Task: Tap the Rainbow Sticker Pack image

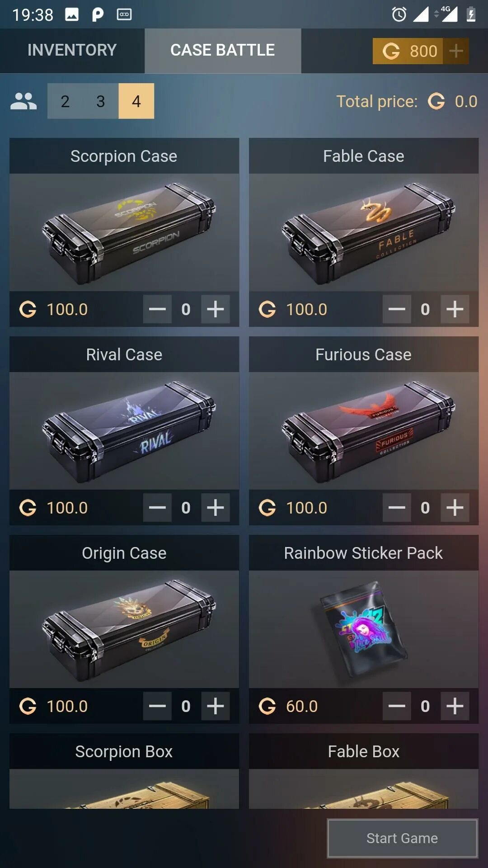Action: pyautogui.click(x=364, y=629)
